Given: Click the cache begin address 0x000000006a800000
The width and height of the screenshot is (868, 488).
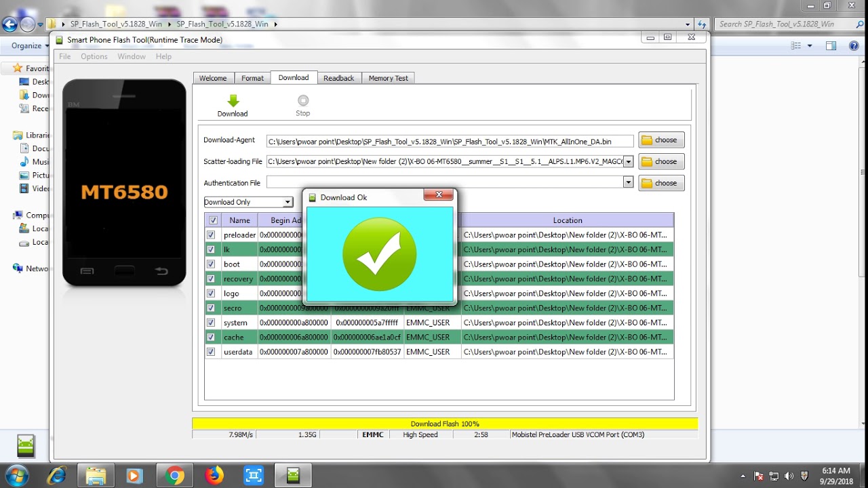Looking at the screenshot, I should (294, 337).
